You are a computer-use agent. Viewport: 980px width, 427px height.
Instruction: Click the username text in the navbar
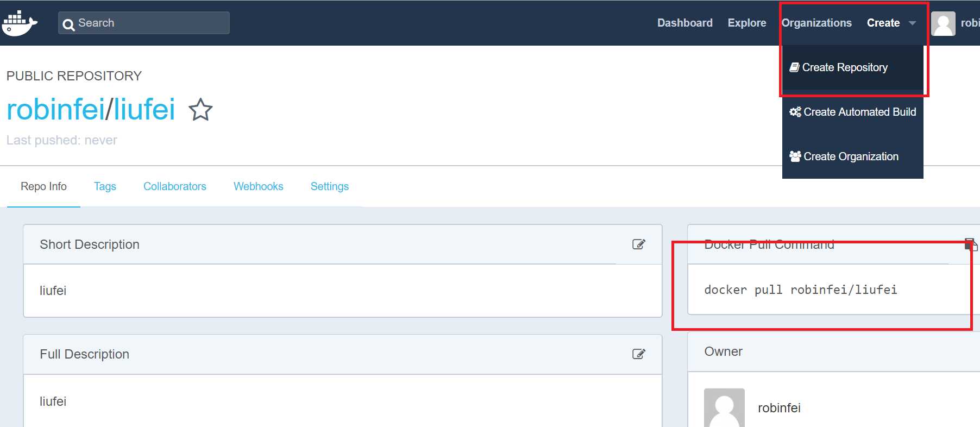(970, 23)
